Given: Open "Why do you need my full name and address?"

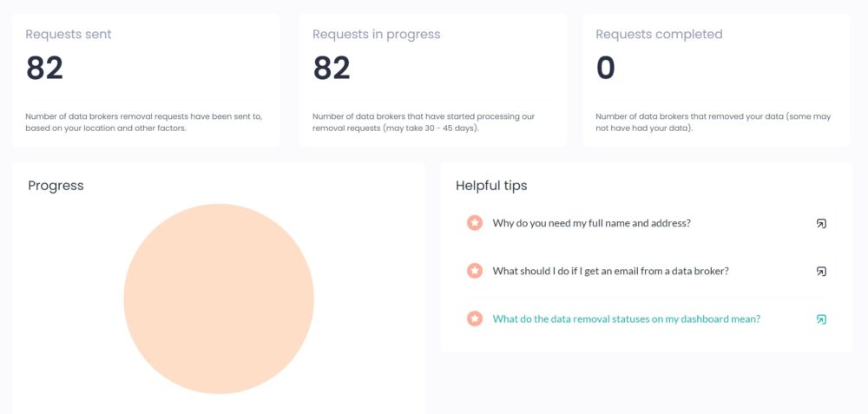Looking at the screenshot, I should [x=591, y=223].
